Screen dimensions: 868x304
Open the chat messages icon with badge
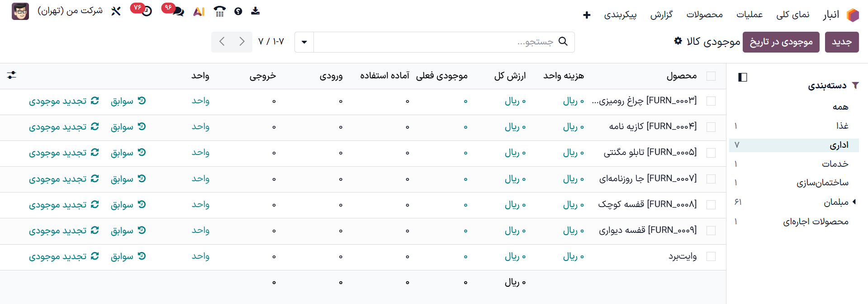178,12
